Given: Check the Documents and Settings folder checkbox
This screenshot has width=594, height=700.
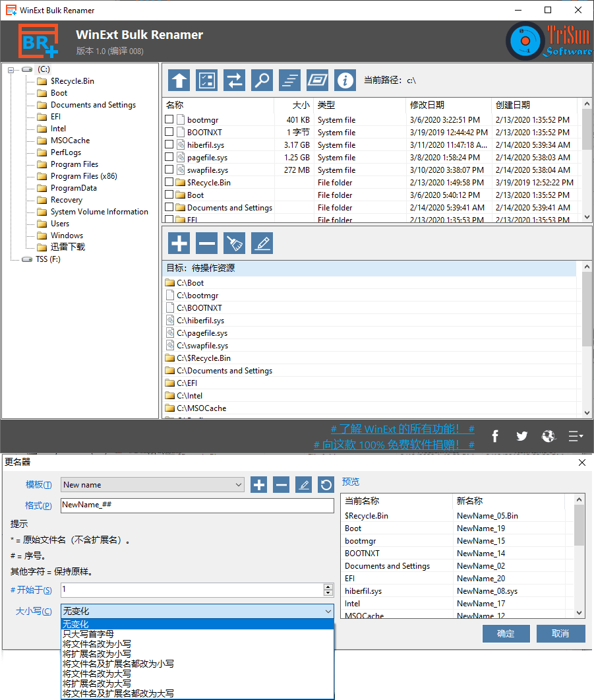Looking at the screenshot, I should click(x=169, y=207).
